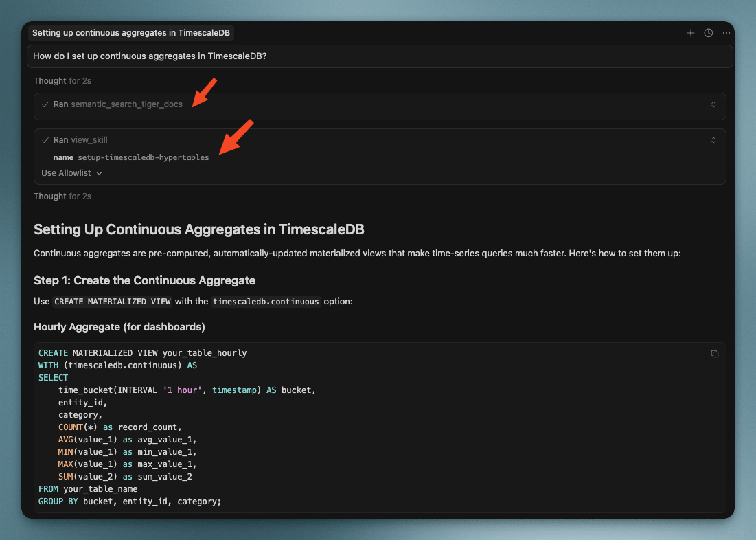Click the inline timescaledb.continuous code

266,302
